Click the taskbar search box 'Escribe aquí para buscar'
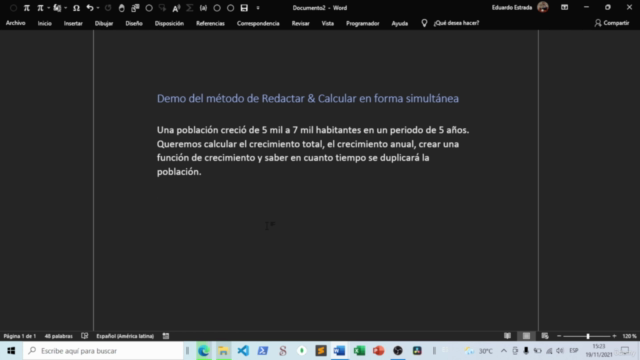 tap(103, 351)
